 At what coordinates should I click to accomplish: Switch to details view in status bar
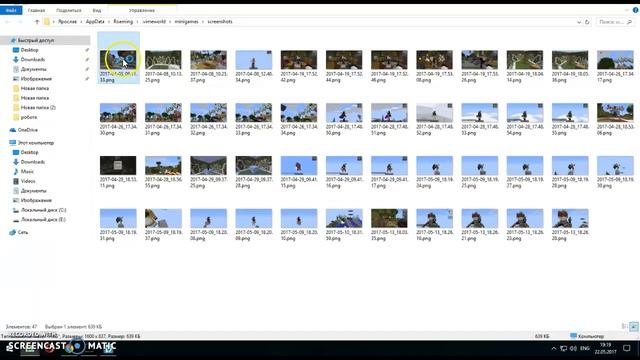point(624,326)
